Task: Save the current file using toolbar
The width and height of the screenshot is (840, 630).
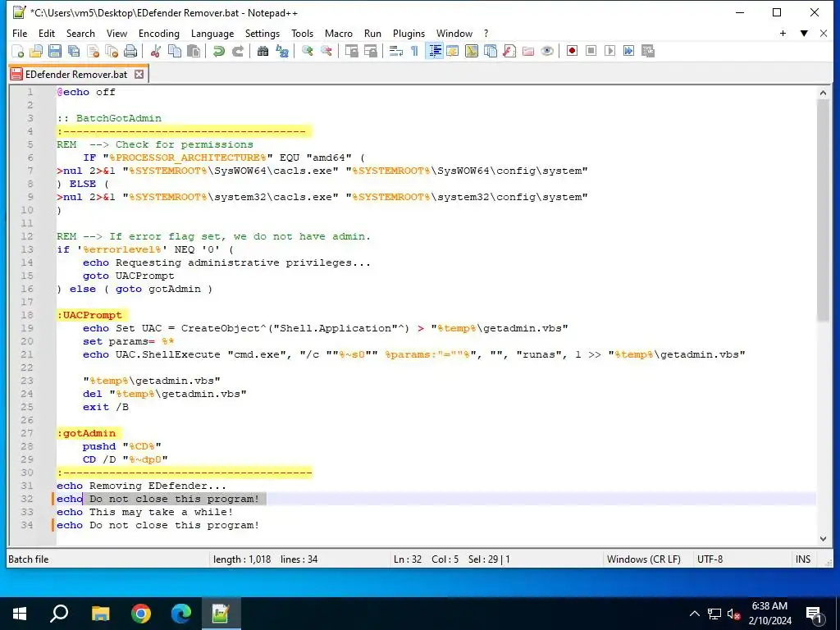Action: (55, 51)
